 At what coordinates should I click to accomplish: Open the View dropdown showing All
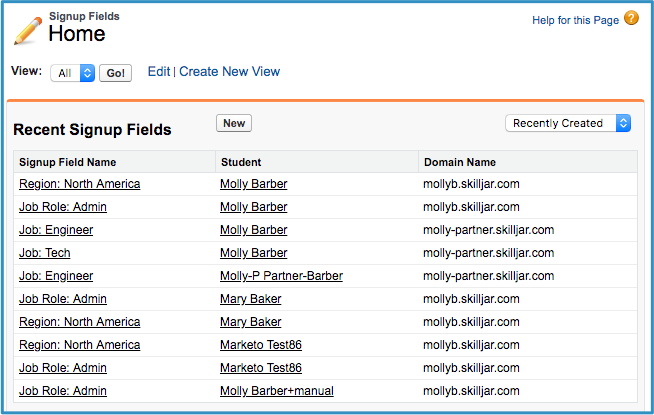point(73,73)
